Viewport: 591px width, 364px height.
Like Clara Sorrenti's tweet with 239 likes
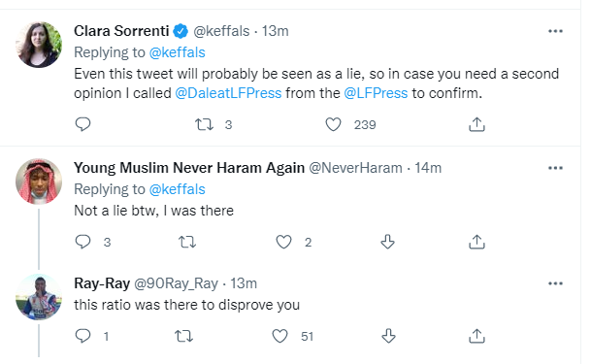(333, 124)
